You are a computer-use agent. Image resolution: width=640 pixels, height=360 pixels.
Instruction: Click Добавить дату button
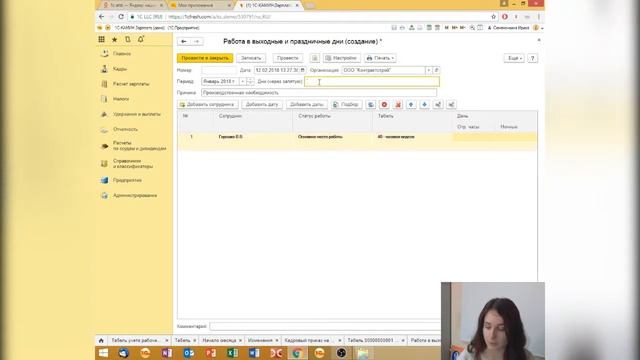[262, 104]
